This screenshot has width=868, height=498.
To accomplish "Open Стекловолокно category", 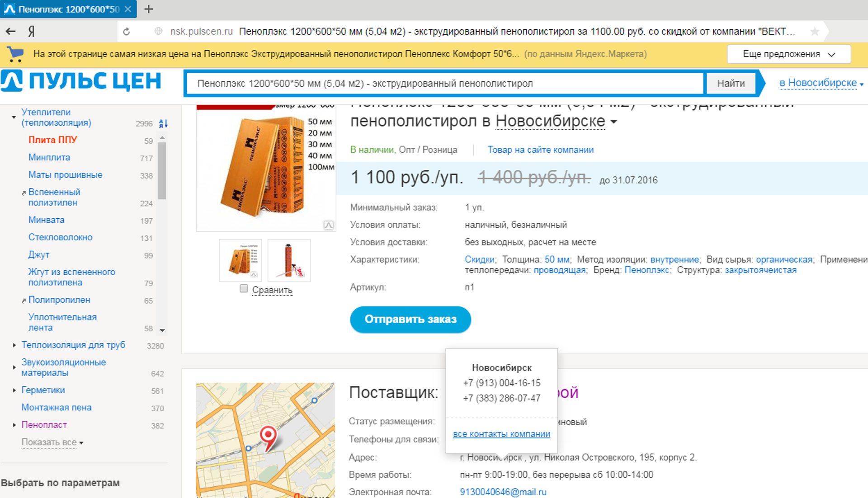I will coord(60,237).
